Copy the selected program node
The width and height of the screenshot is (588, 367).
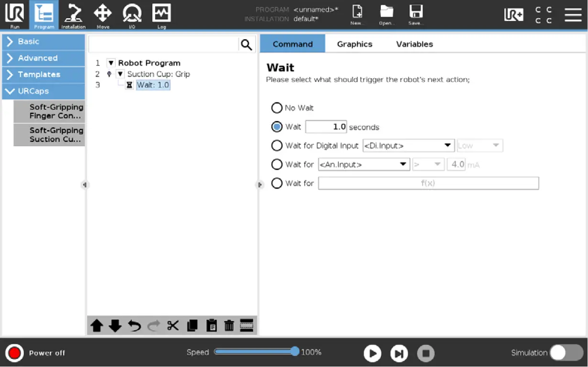coord(192,326)
